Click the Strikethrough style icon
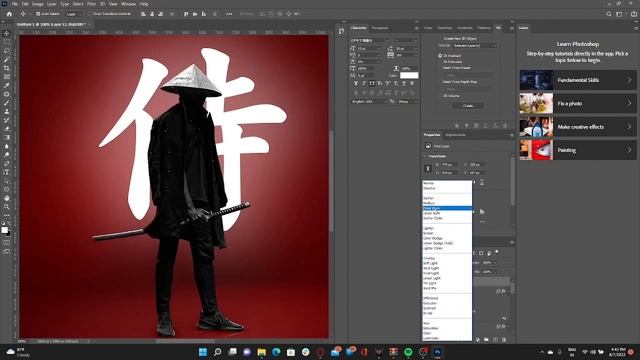Viewport: 640px width, 360px height. coord(412,84)
